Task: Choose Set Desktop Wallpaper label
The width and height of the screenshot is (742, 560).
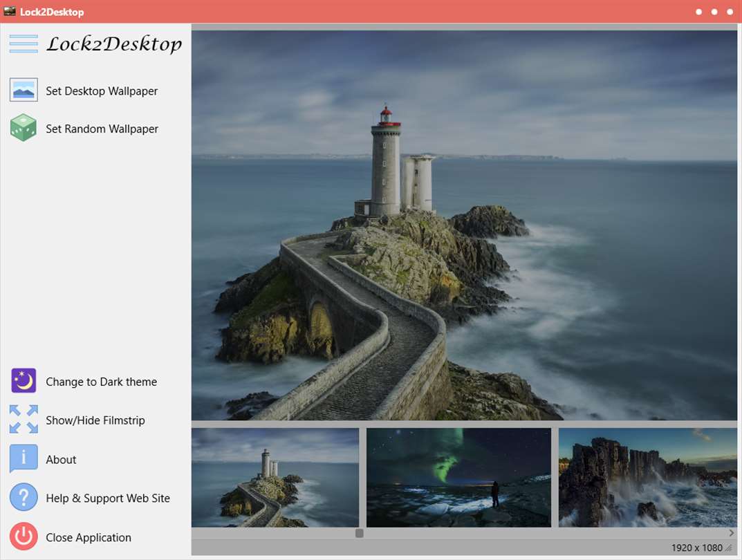Action: [102, 91]
